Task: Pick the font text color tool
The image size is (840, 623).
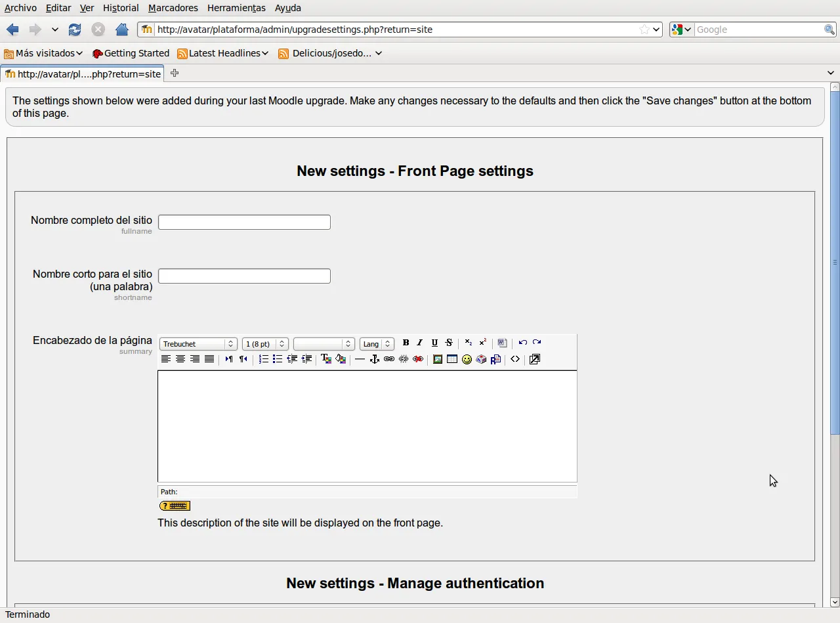Action: [x=326, y=359]
